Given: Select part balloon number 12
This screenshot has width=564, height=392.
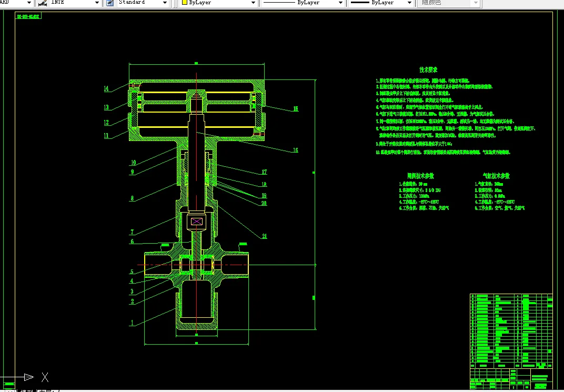Looking at the screenshot, I should pos(106,122).
